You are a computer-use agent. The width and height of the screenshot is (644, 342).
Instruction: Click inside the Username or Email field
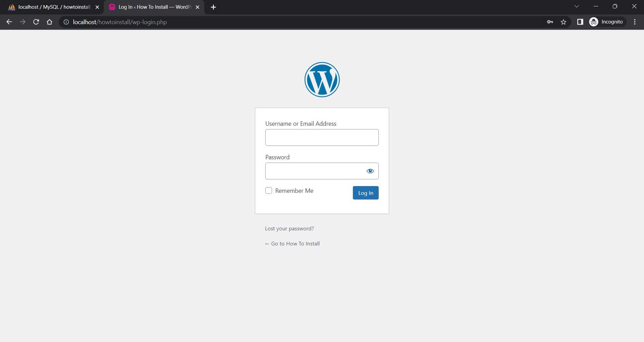(x=322, y=137)
